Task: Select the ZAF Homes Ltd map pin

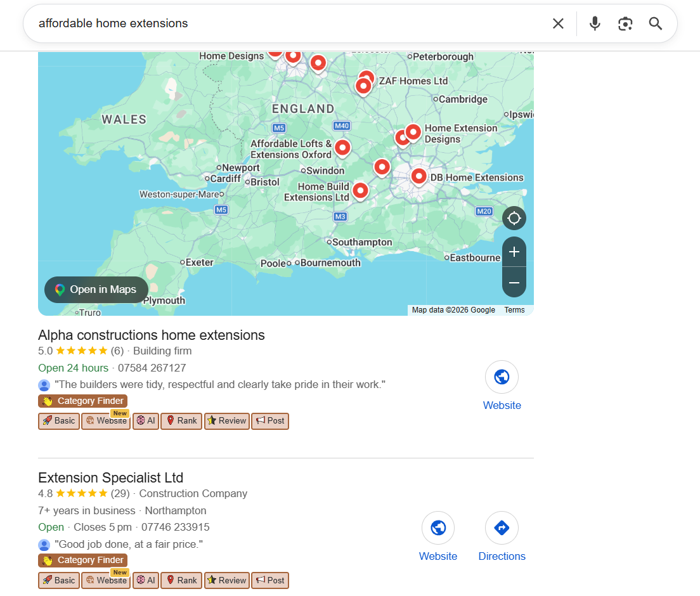Action: tap(363, 85)
